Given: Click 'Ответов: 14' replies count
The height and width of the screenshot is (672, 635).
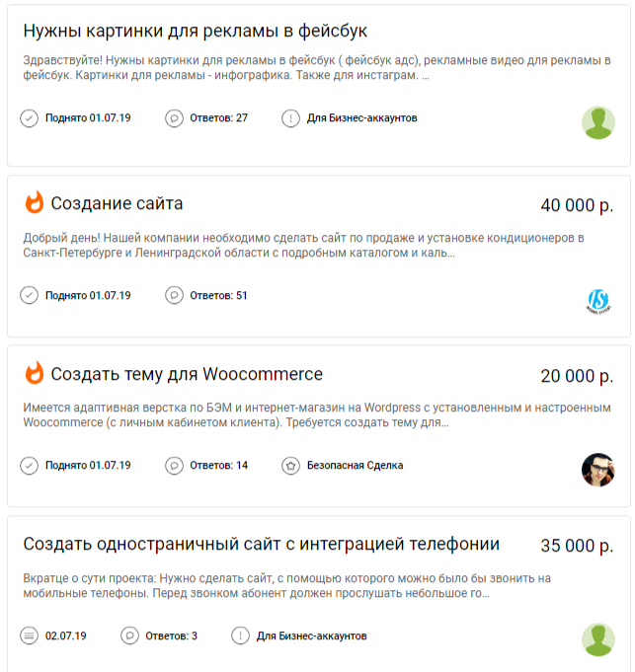Looking at the screenshot, I should 218,466.
